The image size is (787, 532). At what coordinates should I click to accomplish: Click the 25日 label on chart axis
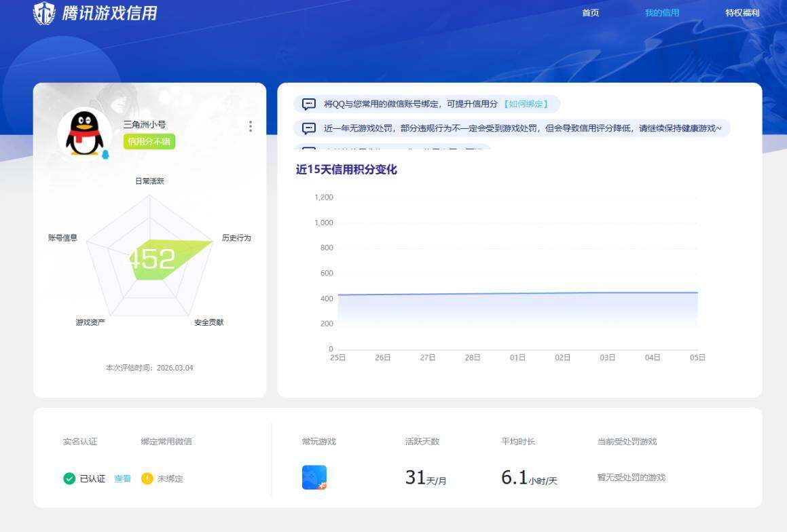tap(337, 358)
